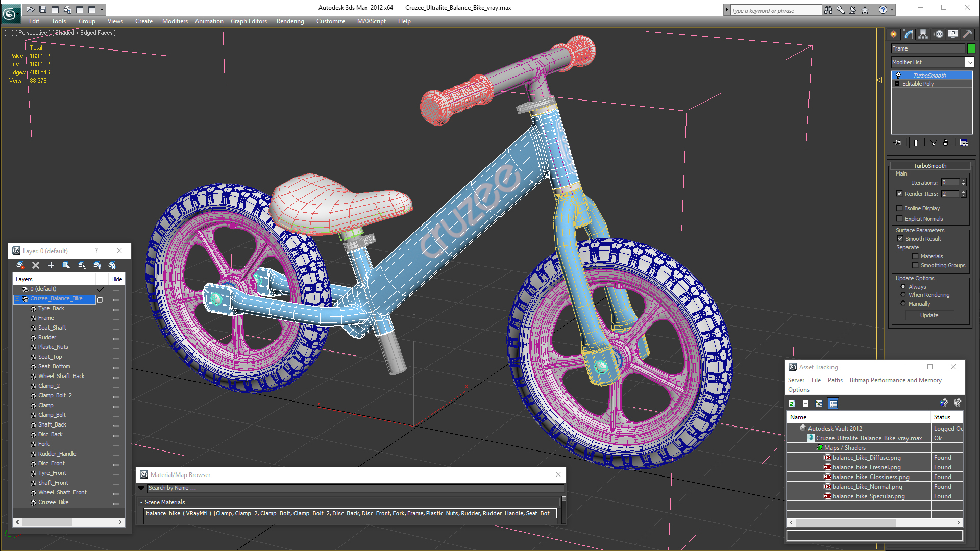Freeze/Unfreeze all layers snowflake icon
The width and height of the screenshot is (980, 551).
[x=112, y=265]
